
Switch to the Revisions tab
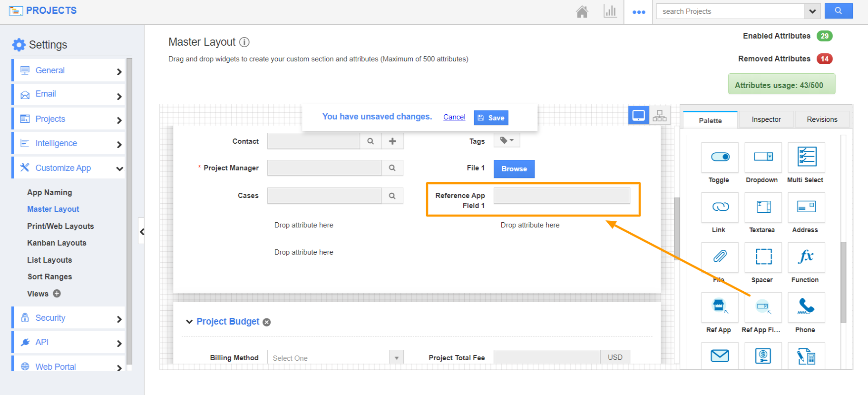point(822,119)
